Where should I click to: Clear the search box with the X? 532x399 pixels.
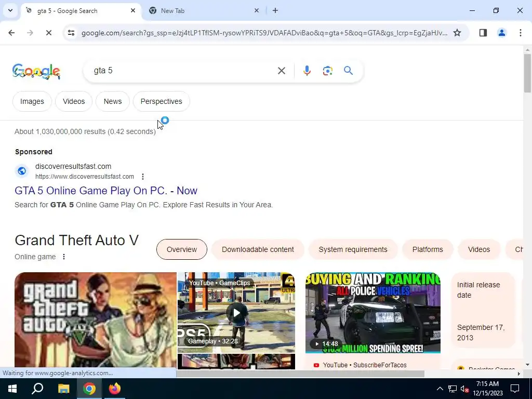(x=281, y=71)
